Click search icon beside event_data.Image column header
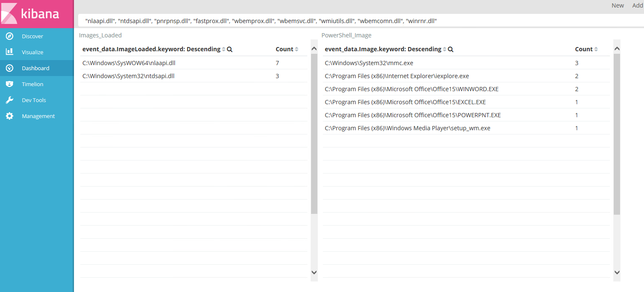Screen dimensions: 644x292 coord(451,49)
